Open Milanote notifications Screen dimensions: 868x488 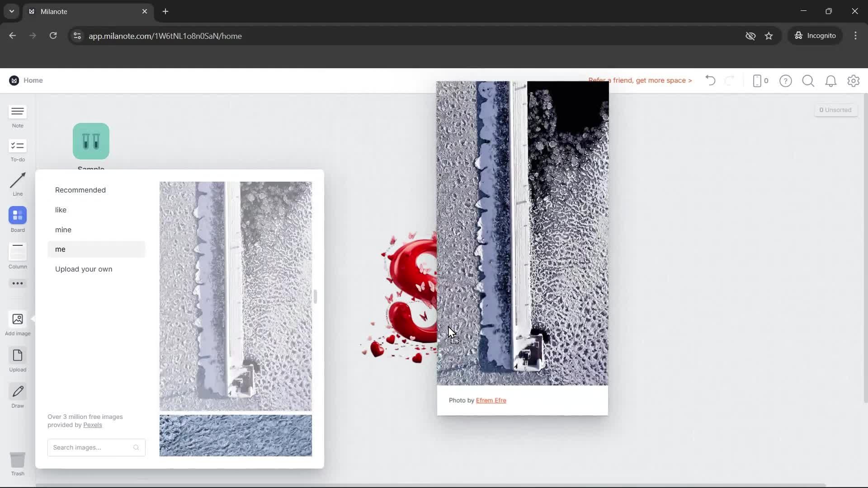coord(831,80)
